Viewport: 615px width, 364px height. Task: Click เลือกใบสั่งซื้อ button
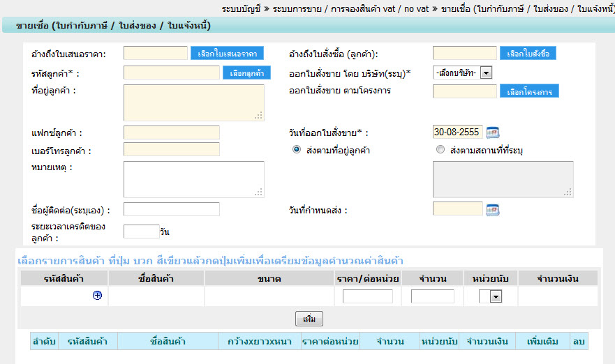[x=528, y=53]
